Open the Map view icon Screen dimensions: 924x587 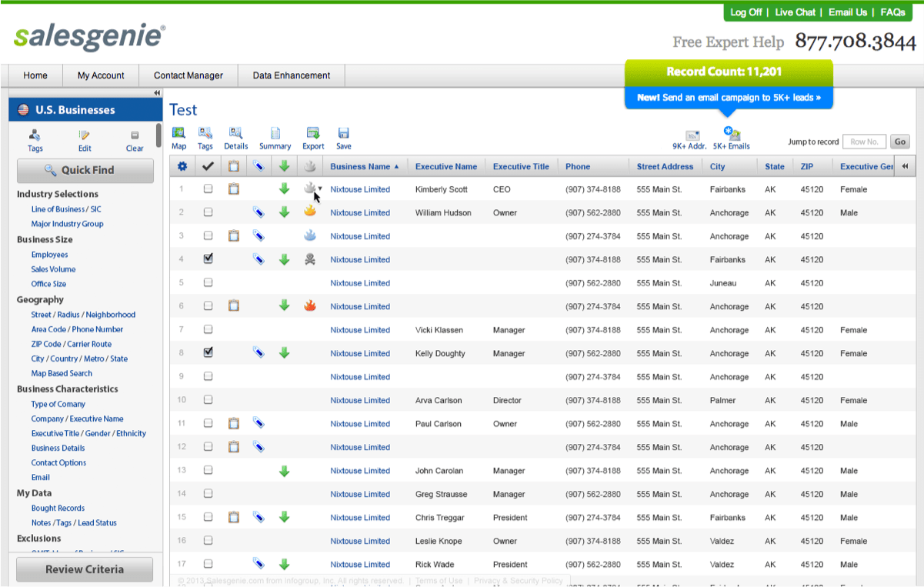coord(178,133)
